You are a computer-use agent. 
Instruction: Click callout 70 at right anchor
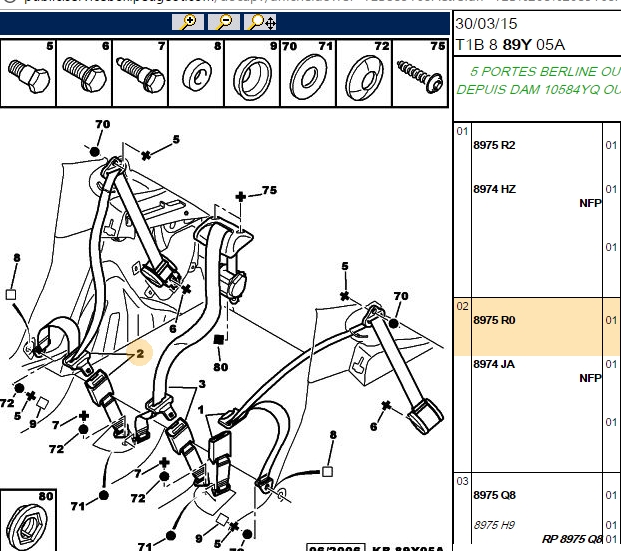pos(401,296)
